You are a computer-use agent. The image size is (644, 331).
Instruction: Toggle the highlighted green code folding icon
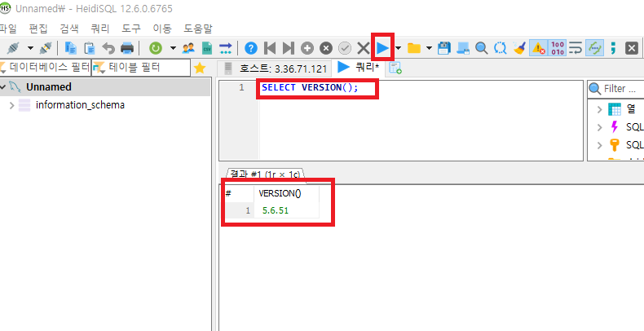click(594, 48)
